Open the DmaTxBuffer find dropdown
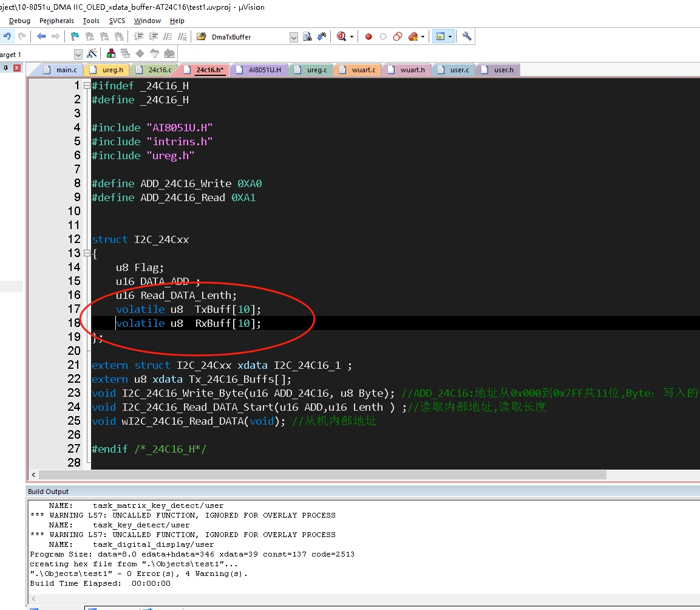The image size is (700, 610). (x=294, y=37)
